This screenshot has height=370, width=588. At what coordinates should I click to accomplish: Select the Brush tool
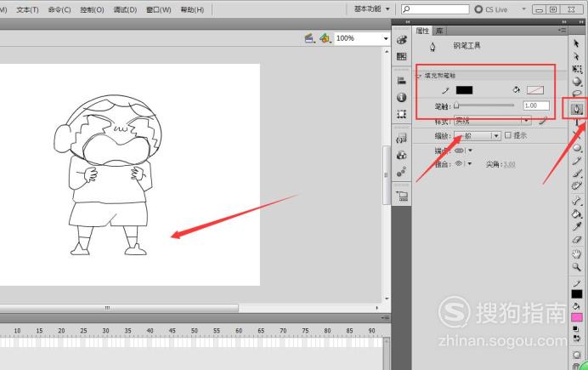coord(577,173)
